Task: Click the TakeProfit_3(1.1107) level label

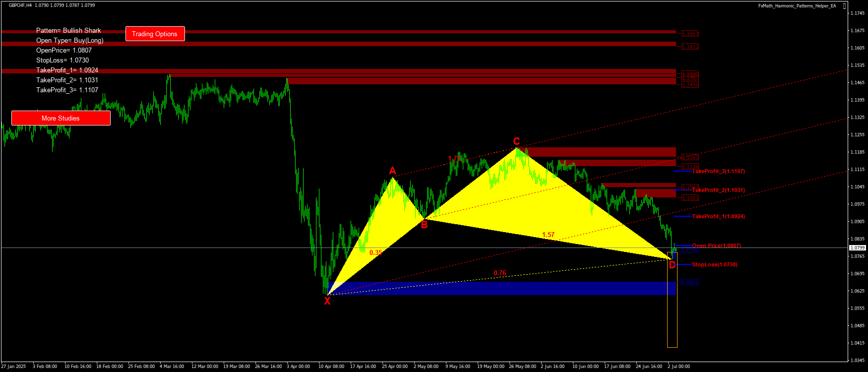Action: pyautogui.click(x=718, y=171)
